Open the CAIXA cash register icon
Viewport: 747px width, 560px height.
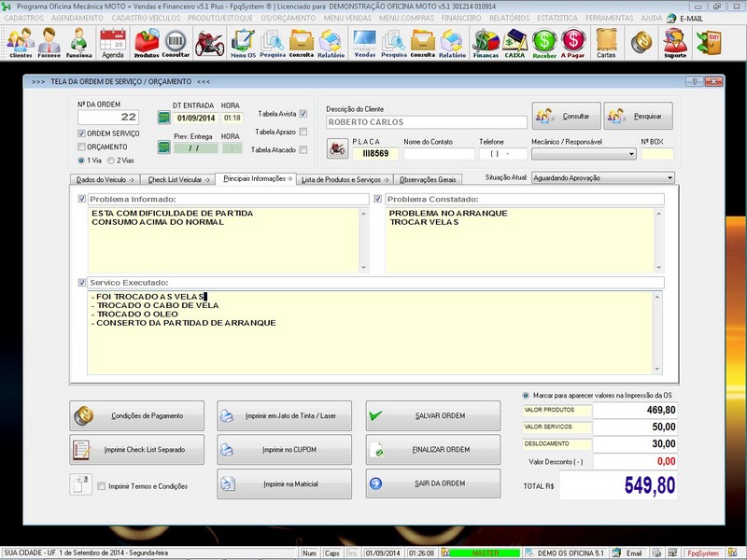(514, 42)
